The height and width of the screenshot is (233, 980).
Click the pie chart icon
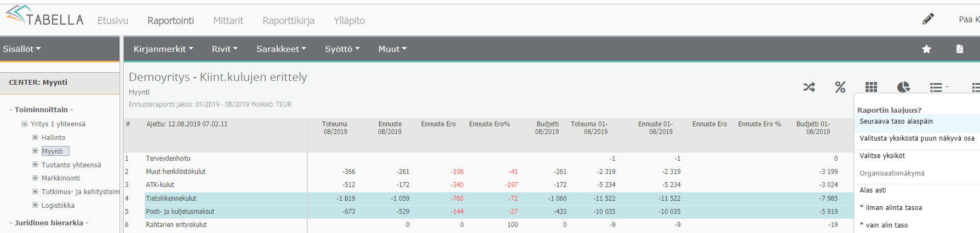(903, 87)
